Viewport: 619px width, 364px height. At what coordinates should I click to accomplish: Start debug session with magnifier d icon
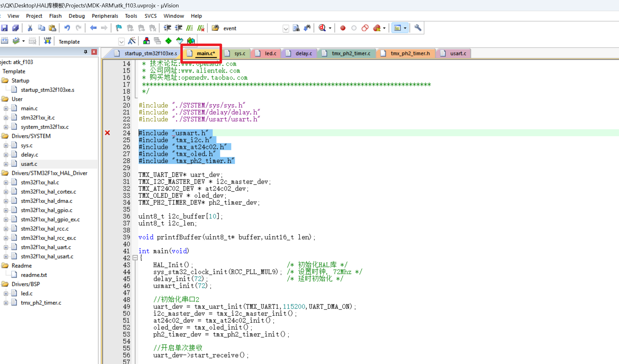pos(322,28)
